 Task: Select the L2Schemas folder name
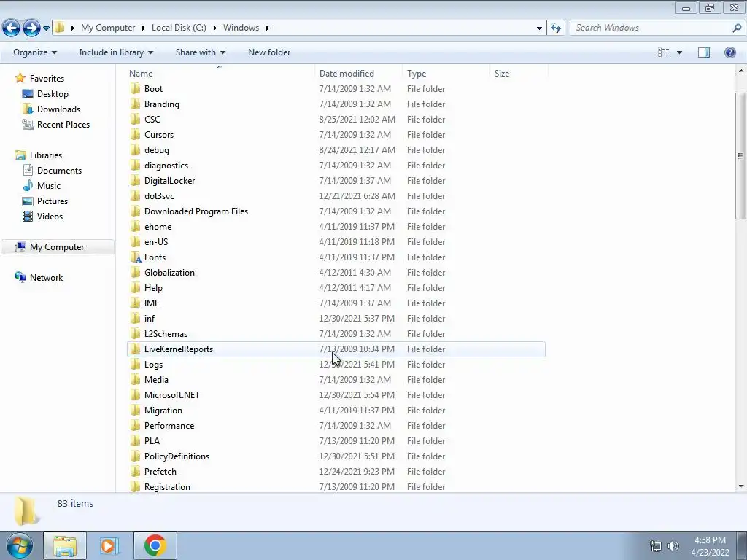[x=166, y=334]
